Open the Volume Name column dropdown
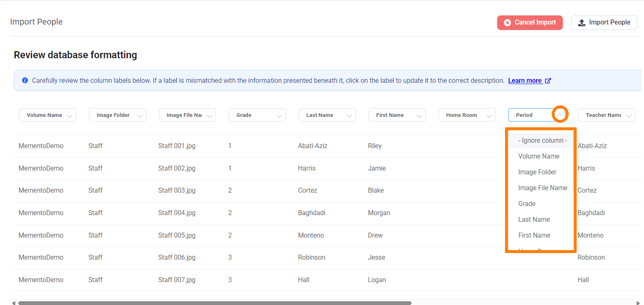 [47, 115]
